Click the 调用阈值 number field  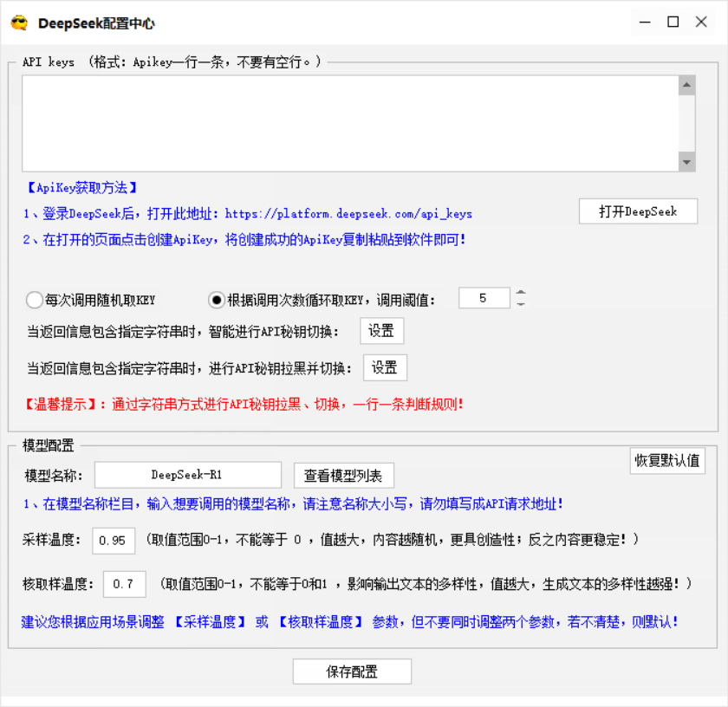click(x=484, y=298)
